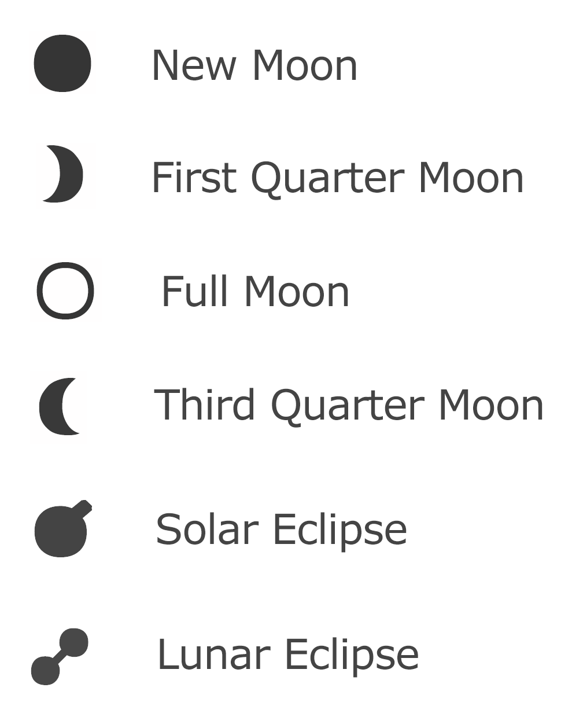The height and width of the screenshot is (728, 572).
Task: Click the word "New" in the legend
Action: (x=194, y=65)
